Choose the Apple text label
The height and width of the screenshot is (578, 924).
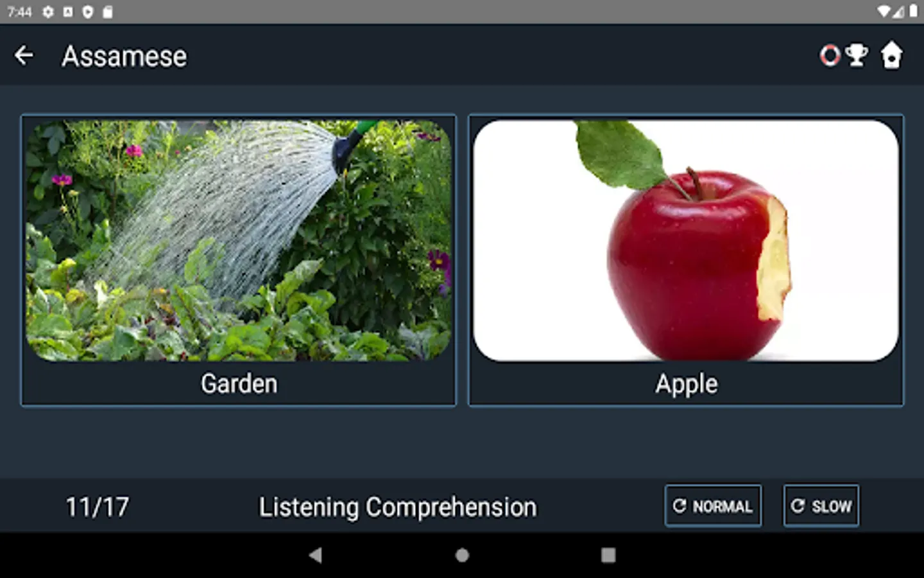(686, 385)
